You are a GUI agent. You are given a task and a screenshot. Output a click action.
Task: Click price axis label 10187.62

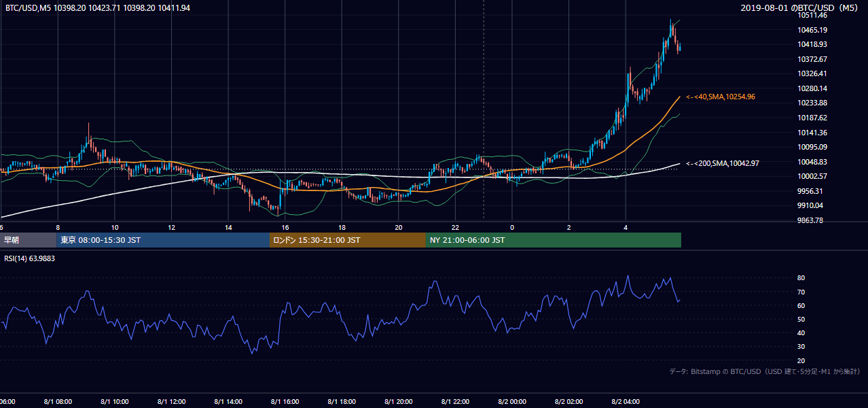click(x=812, y=118)
